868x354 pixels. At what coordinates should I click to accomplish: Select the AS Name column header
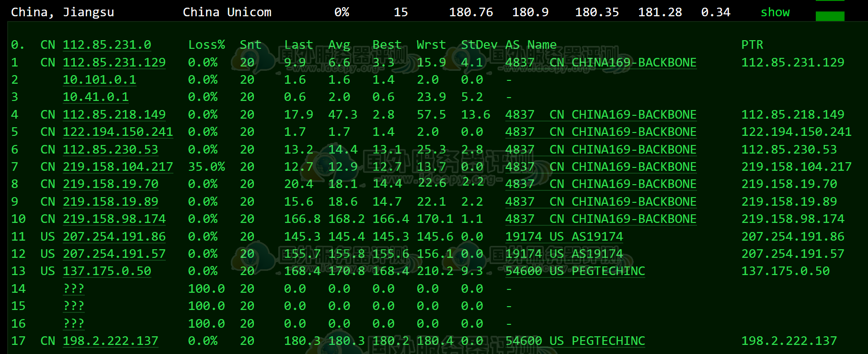click(x=531, y=45)
